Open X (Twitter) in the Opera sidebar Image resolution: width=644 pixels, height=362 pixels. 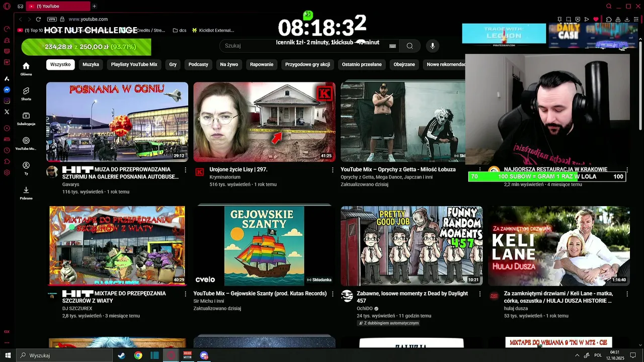(x=7, y=112)
